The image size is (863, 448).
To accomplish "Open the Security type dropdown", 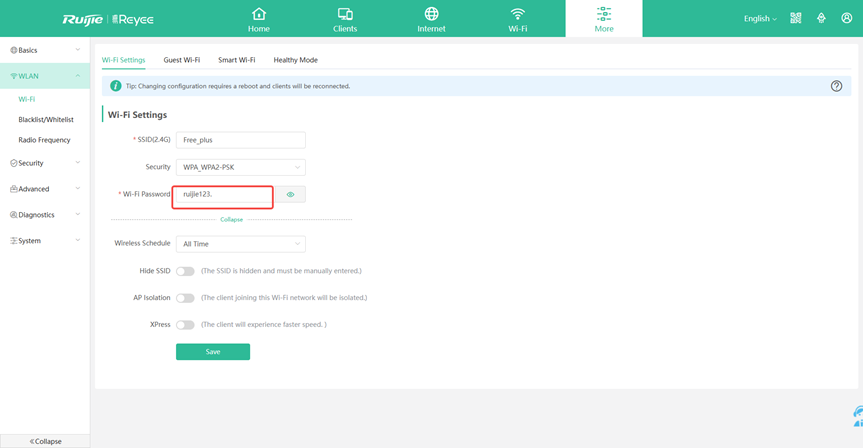I will coord(241,167).
